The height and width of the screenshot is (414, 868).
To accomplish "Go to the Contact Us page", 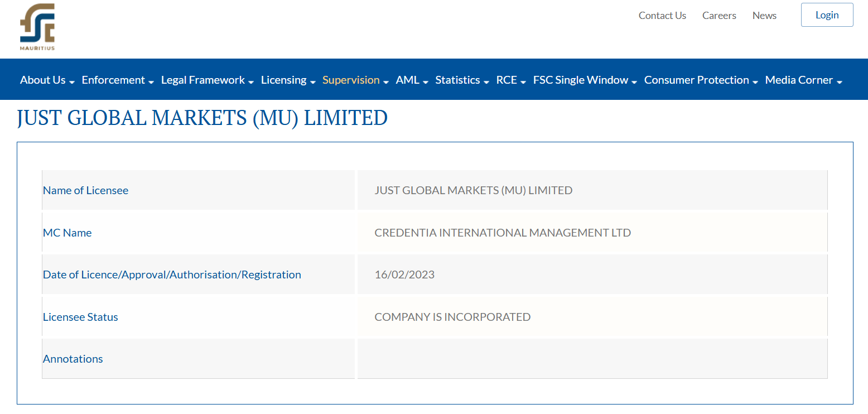I will [662, 16].
